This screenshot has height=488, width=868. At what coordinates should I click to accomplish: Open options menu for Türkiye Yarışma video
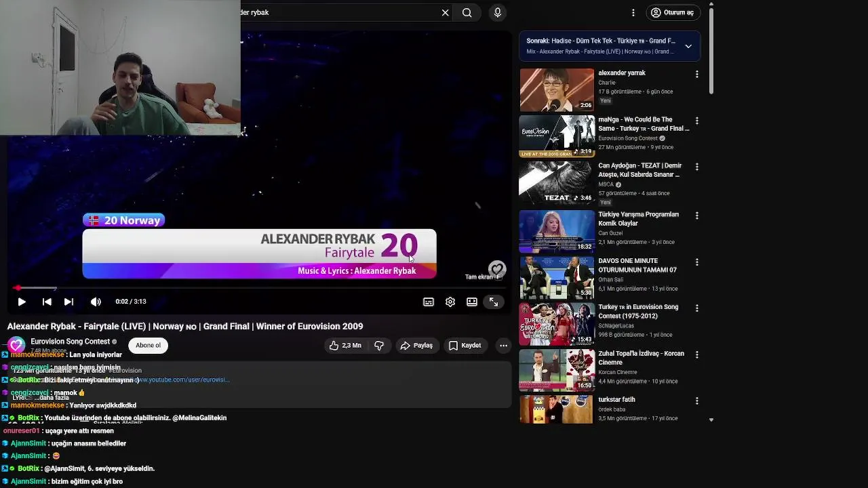[697, 216]
